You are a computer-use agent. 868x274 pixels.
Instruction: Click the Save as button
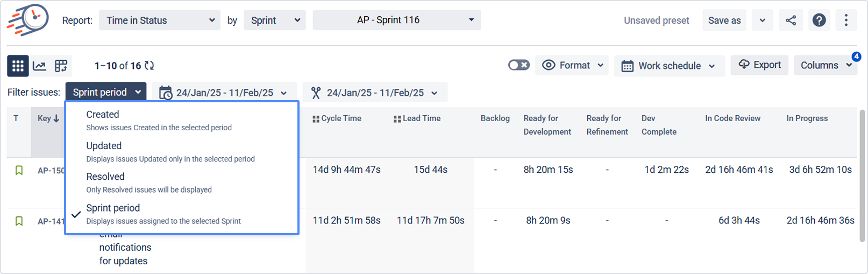(x=724, y=20)
